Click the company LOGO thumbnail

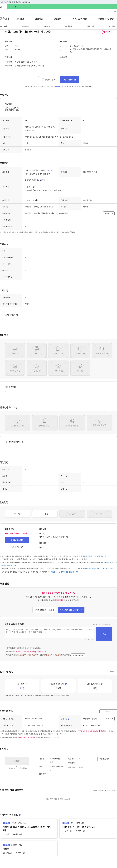[17, 761]
